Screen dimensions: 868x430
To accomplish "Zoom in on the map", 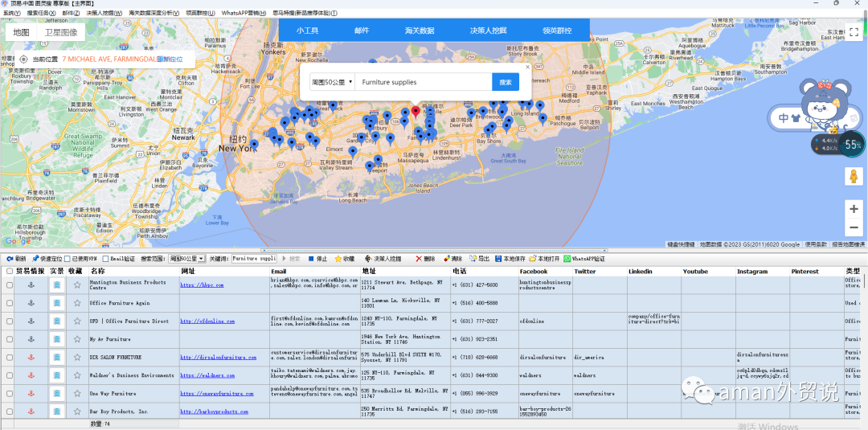I will (853, 209).
